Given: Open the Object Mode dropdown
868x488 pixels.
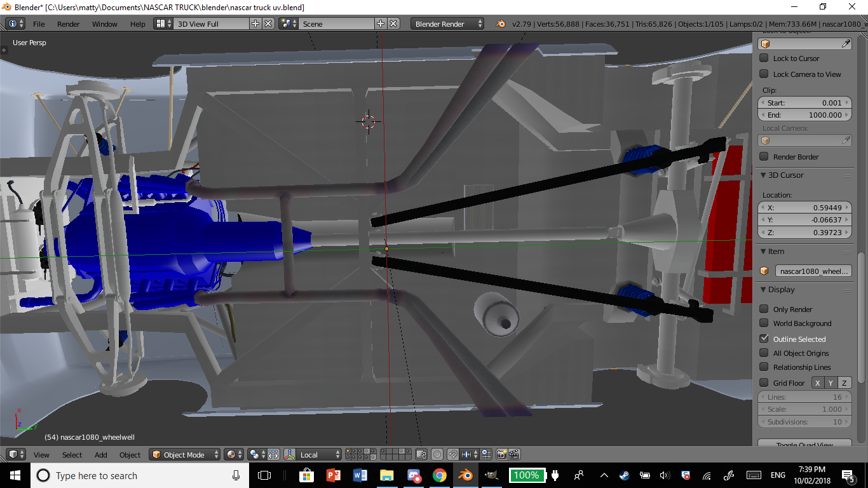Looking at the screenshot, I should [185, 454].
